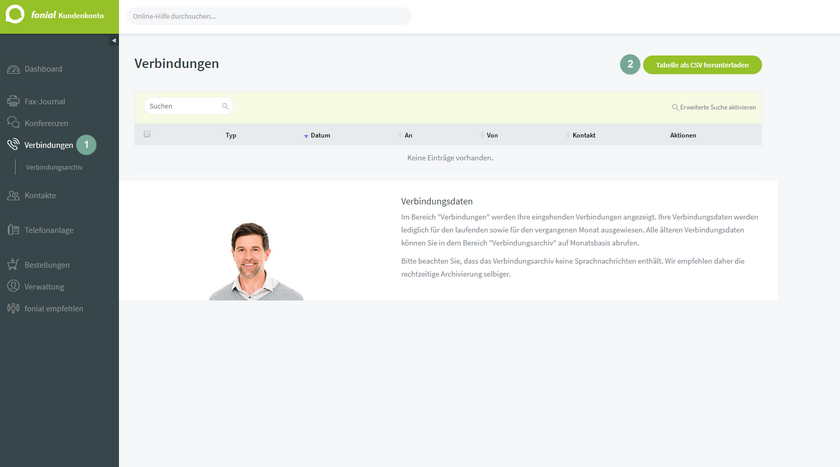Sort the table by the Von column
840x467 pixels.
492,135
